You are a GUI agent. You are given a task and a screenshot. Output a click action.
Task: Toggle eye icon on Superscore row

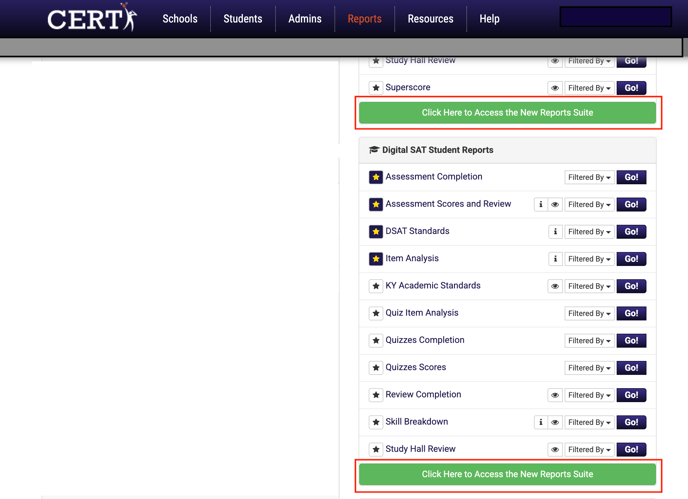pyautogui.click(x=555, y=88)
